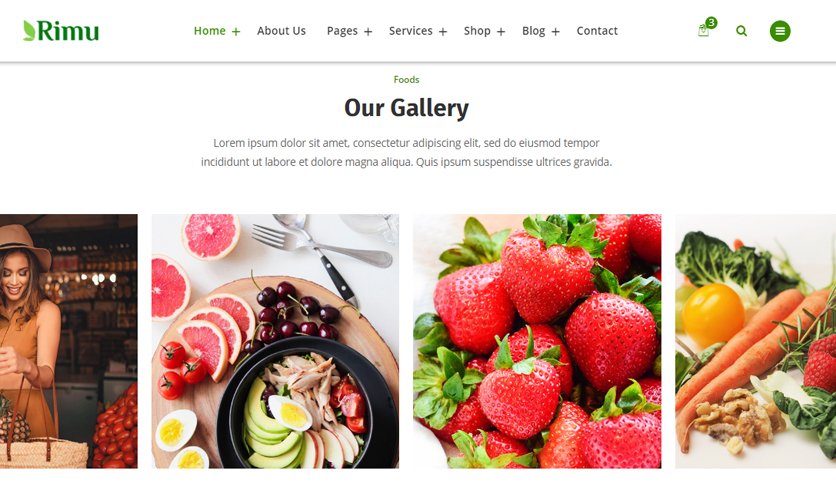Expand the Services plus dropdown
The image size is (836, 484).
[443, 31]
